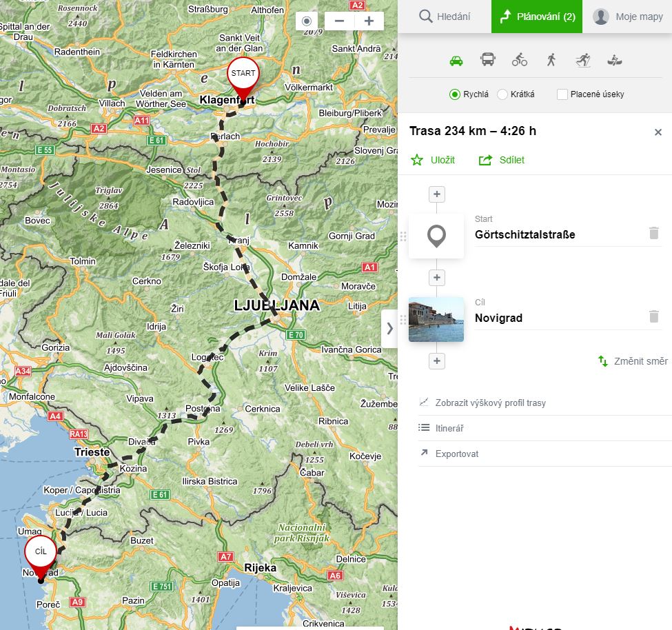
Task: Pick the boat route mode
Action: (615, 60)
